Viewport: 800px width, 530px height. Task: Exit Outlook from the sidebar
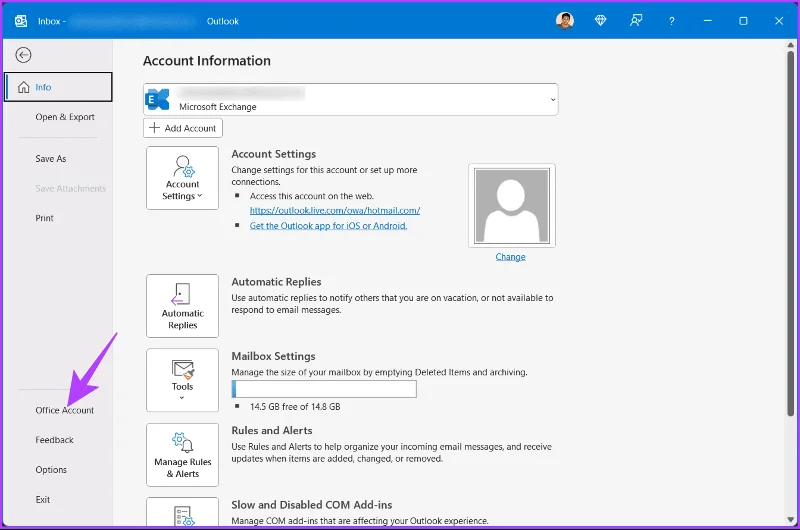coord(43,499)
